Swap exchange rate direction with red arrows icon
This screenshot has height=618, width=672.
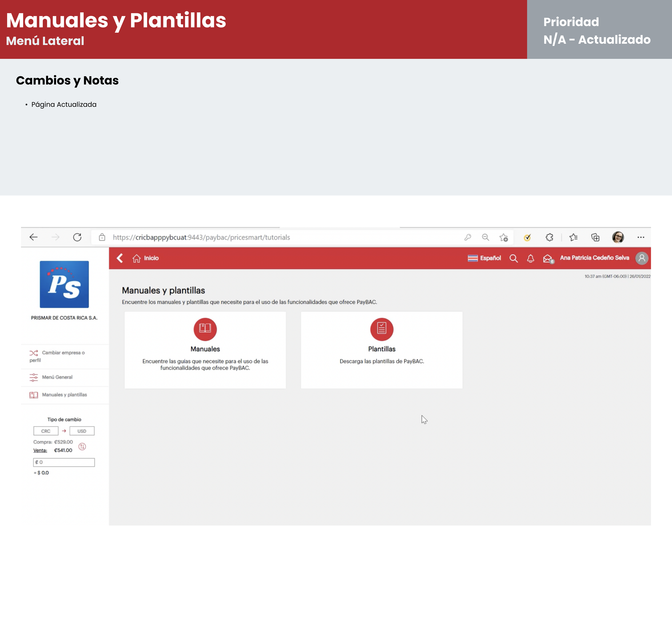[x=82, y=446]
